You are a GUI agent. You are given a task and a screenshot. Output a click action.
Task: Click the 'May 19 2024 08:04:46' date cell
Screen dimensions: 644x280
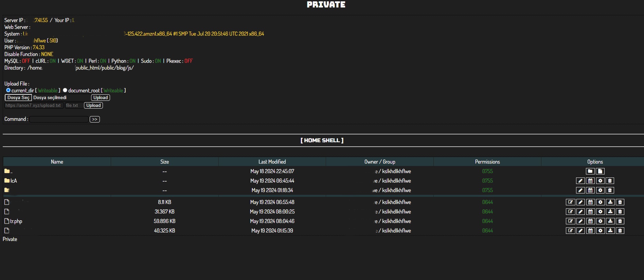(272, 221)
